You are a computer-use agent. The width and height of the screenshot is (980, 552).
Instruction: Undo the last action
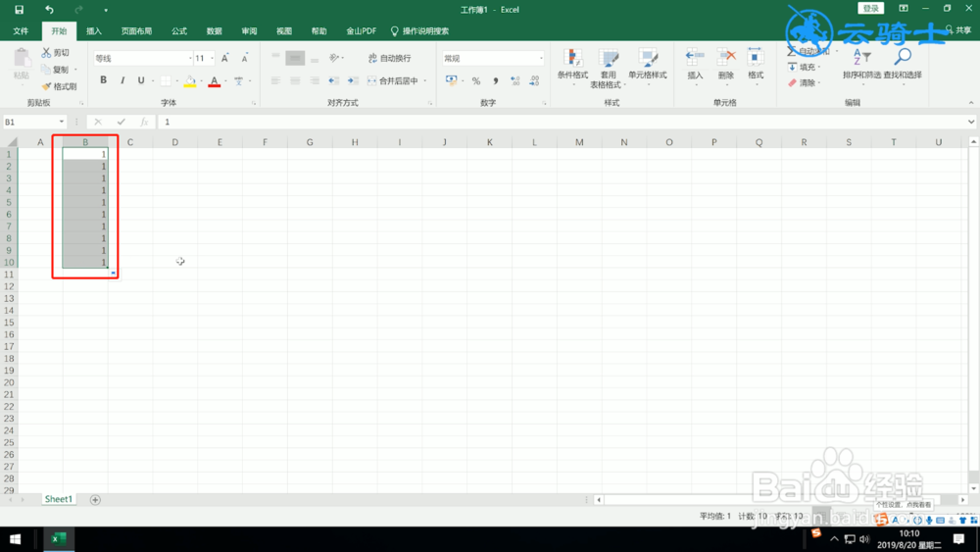coord(49,10)
